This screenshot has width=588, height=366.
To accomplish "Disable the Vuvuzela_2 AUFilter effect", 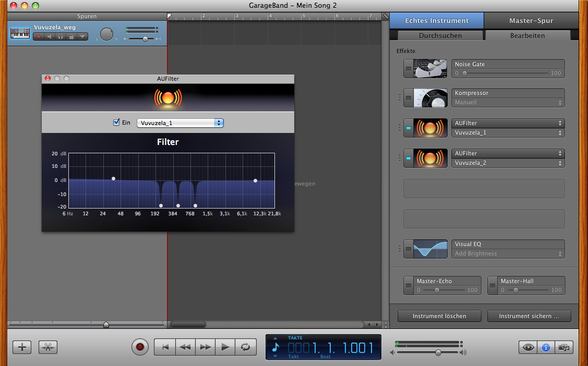I will tap(409, 158).
